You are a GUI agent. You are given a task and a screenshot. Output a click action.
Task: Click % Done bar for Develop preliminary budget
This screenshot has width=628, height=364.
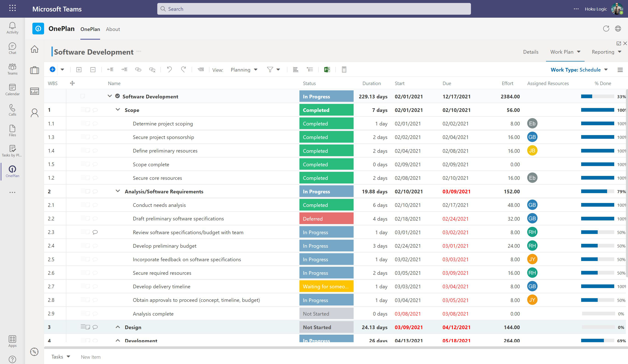(x=597, y=246)
